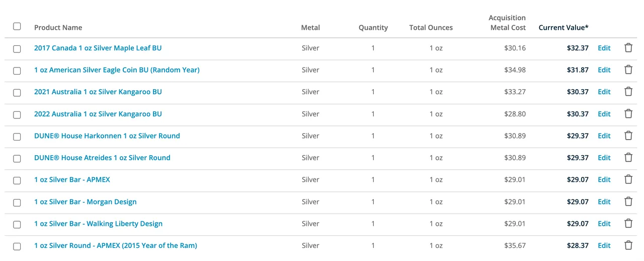The width and height of the screenshot is (644, 261).
Task: Sort by Product Name column header
Action: [58, 28]
